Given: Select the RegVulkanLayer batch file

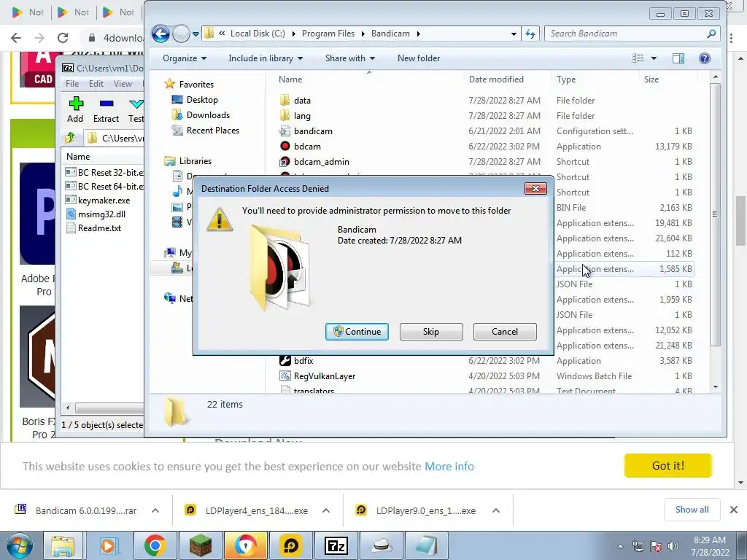Looking at the screenshot, I should pyautogui.click(x=325, y=376).
